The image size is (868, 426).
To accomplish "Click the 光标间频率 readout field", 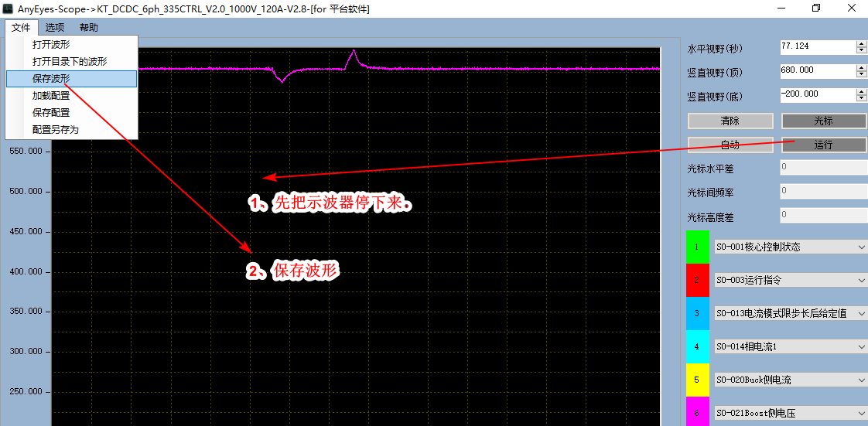I will (x=824, y=191).
